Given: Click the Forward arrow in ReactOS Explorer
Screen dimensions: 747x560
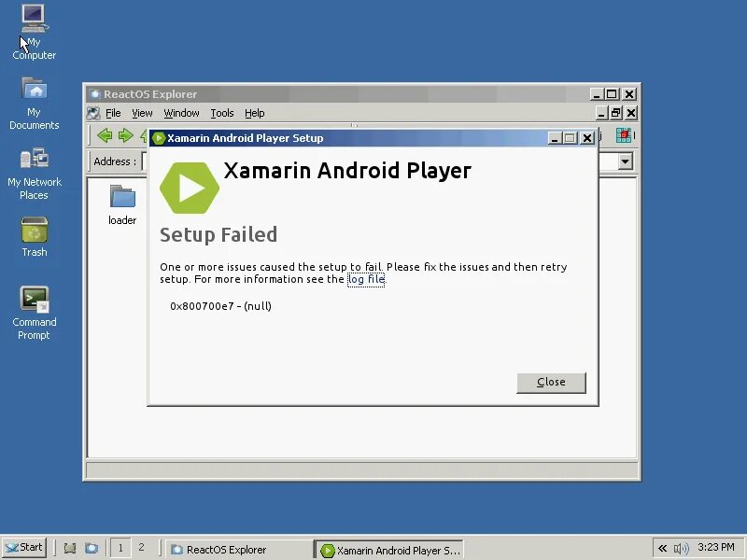Looking at the screenshot, I should pyautogui.click(x=125, y=135).
